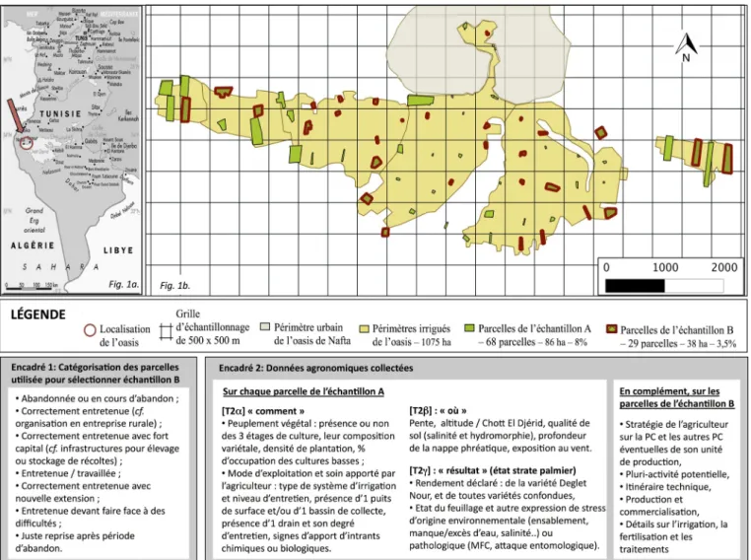Click the yellow périmètres irrigués legend swatch
Image resolution: width=751 pixels, height=560 pixels.
(x=364, y=328)
